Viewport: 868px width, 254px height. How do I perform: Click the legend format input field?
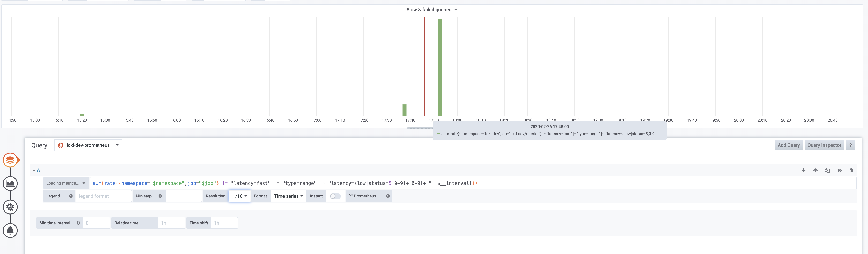pos(104,196)
